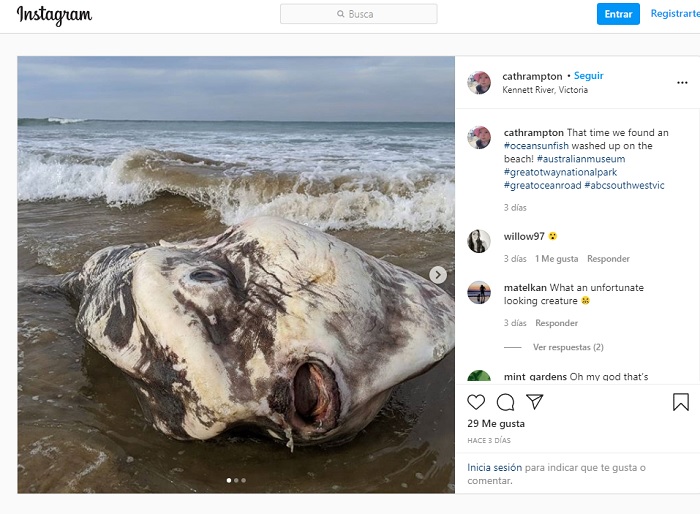
Task: Share post via paper plane icon
Action: (535, 402)
